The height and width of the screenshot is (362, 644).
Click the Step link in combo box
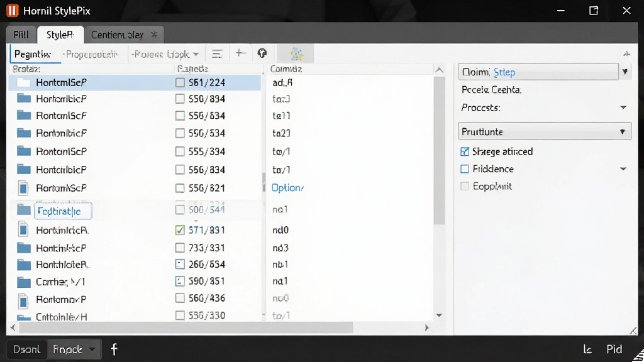tap(504, 72)
